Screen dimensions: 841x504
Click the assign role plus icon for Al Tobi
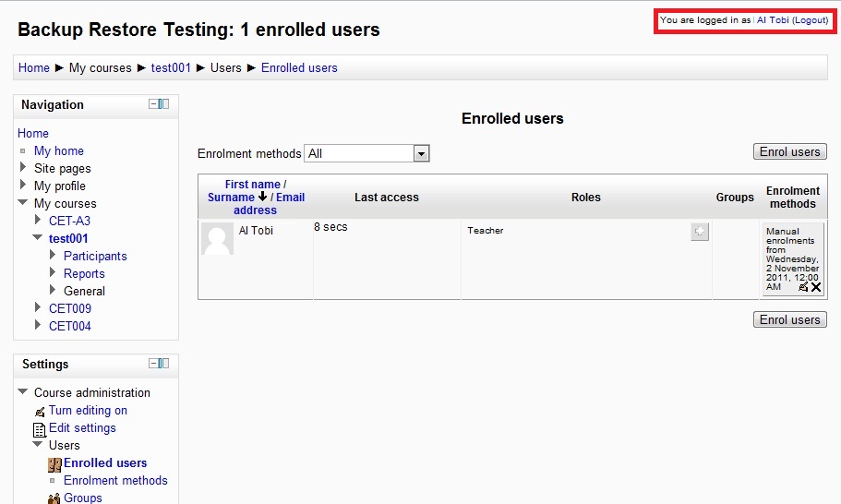click(700, 232)
